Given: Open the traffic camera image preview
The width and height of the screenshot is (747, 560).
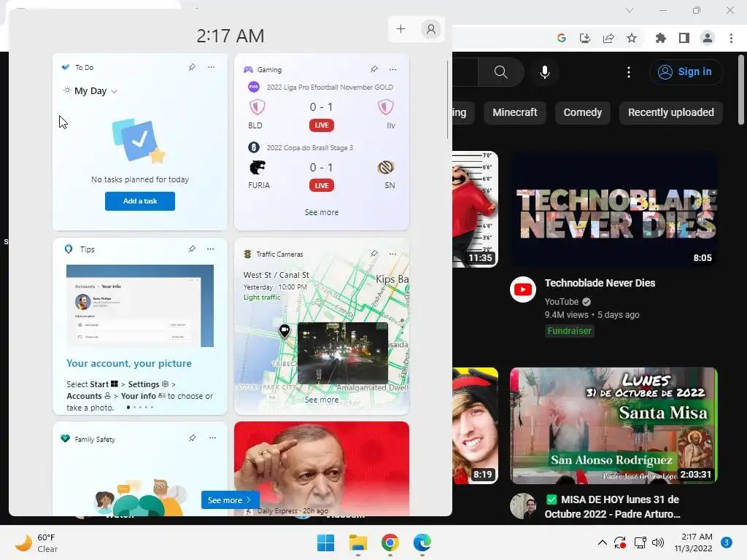Looking at the screenshot, I should click(343, 353).
